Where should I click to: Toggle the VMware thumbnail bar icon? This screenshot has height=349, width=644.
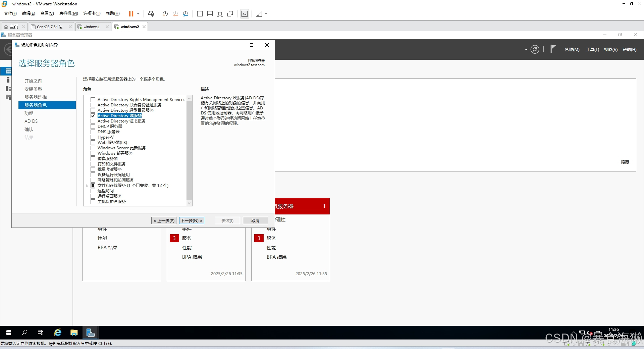[210, 14]
